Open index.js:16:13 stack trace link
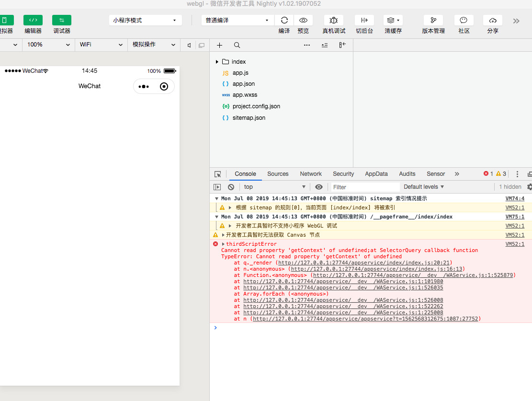This screenshot has width=532, height=401. point(376,269)
